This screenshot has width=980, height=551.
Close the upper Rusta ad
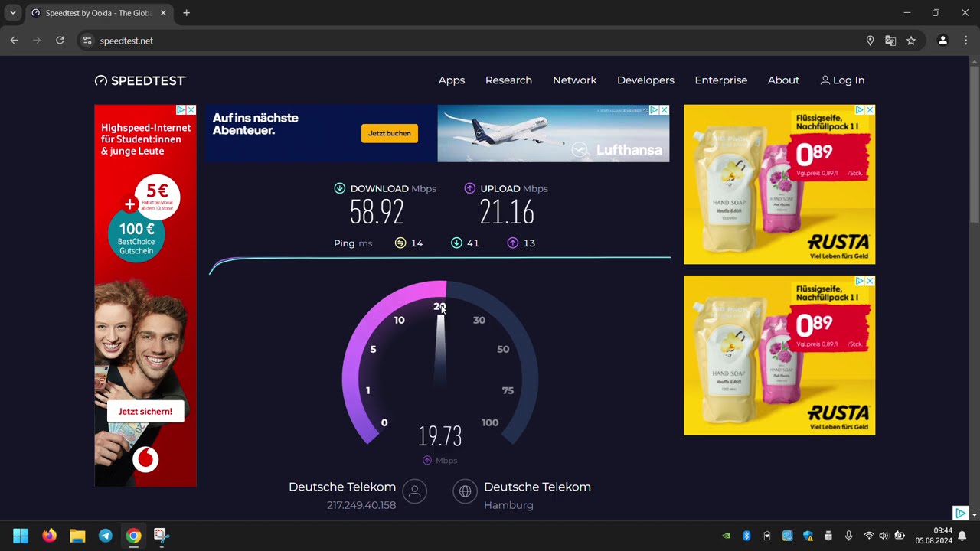click(x=870, y=110)
